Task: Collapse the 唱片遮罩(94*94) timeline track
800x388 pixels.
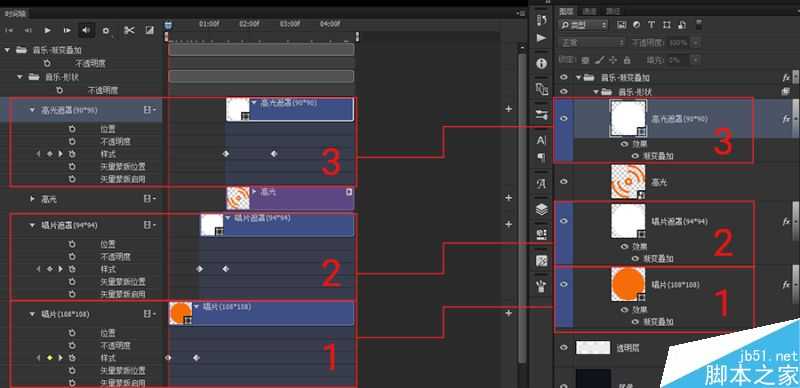Action: point(32,225)
